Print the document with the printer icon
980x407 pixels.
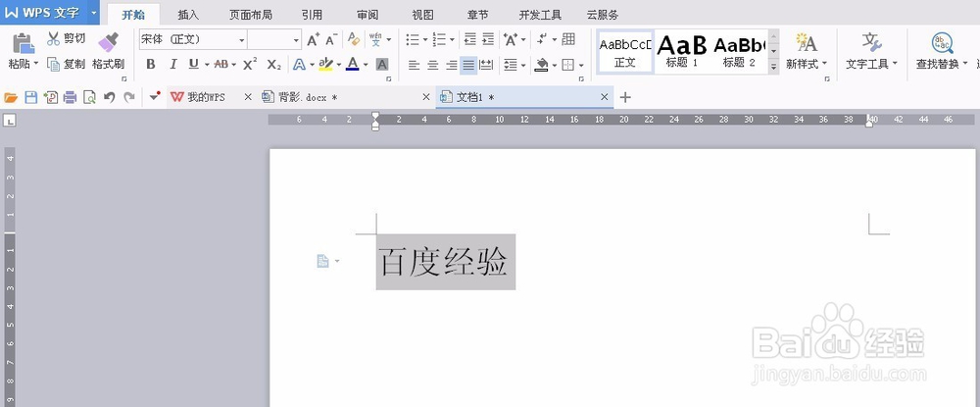70,97
